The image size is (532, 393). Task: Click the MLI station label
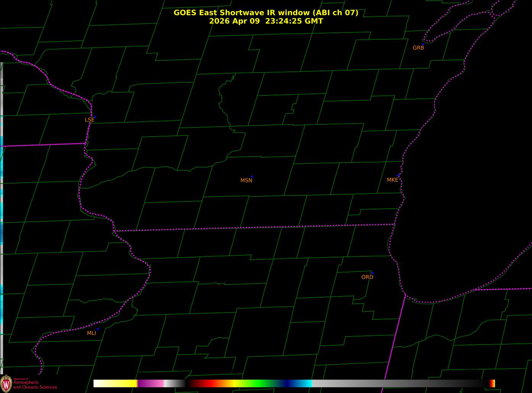tap(92, 333)
